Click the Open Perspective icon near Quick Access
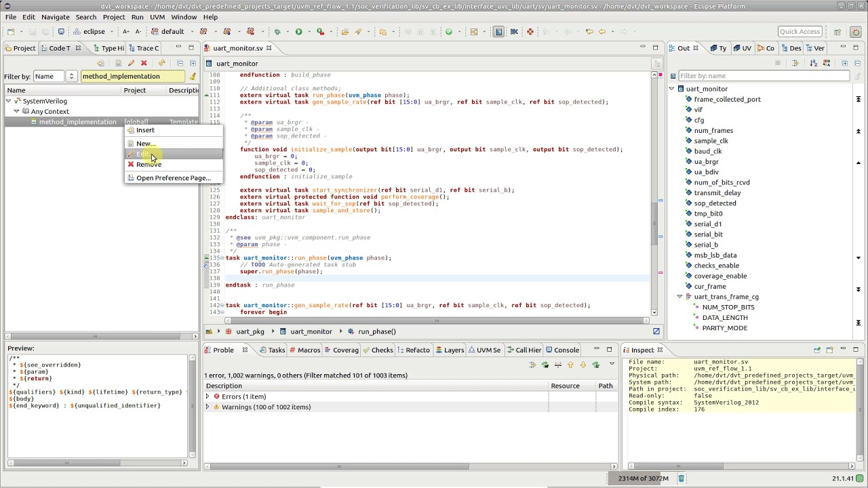The image size is (868, 488). point(837,31)
